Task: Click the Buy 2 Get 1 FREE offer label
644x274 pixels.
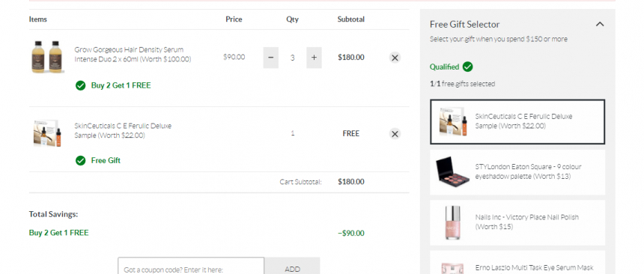Action: [x=121, y=85]
